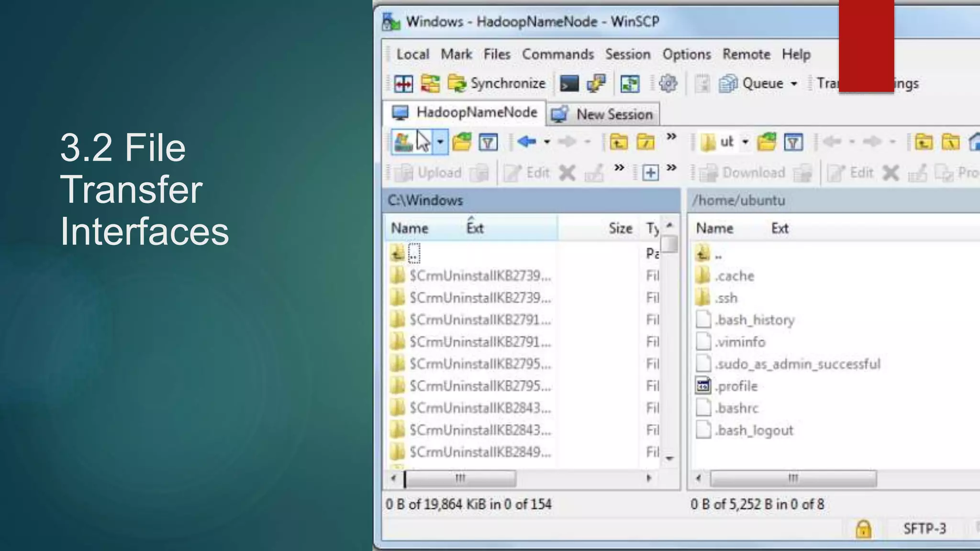980x551 pixels.
Task: Click the Compare Directories toolbar icon
Action: (x=403, y=84)
